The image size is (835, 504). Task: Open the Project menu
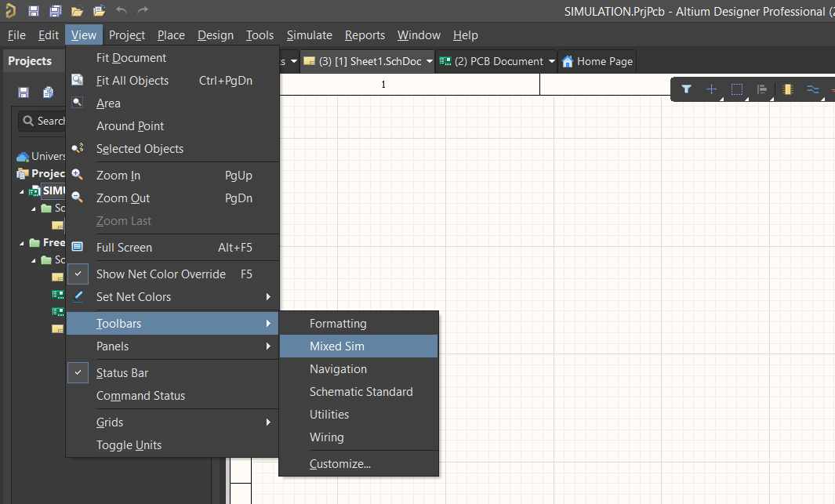click(x=127, y=35)
